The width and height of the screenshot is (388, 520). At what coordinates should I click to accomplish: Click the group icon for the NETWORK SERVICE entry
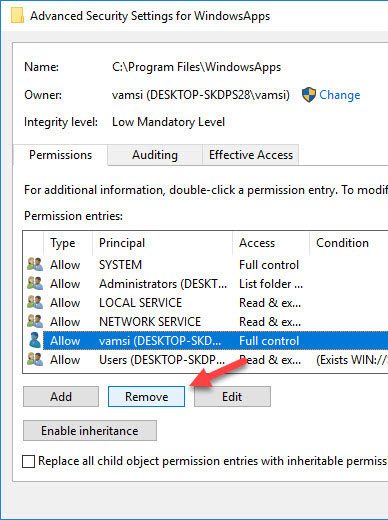pos(35,321)
